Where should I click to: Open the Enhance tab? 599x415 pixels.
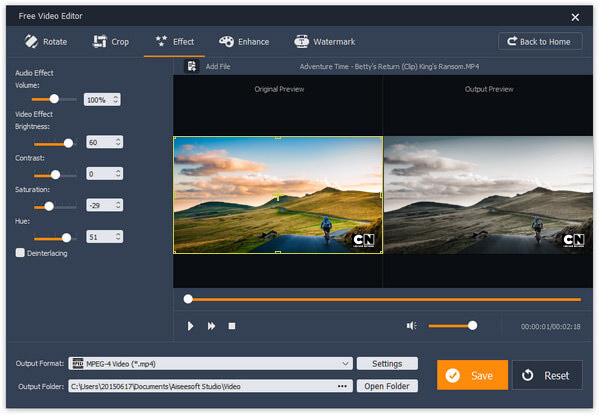click(x=244, y=42)
